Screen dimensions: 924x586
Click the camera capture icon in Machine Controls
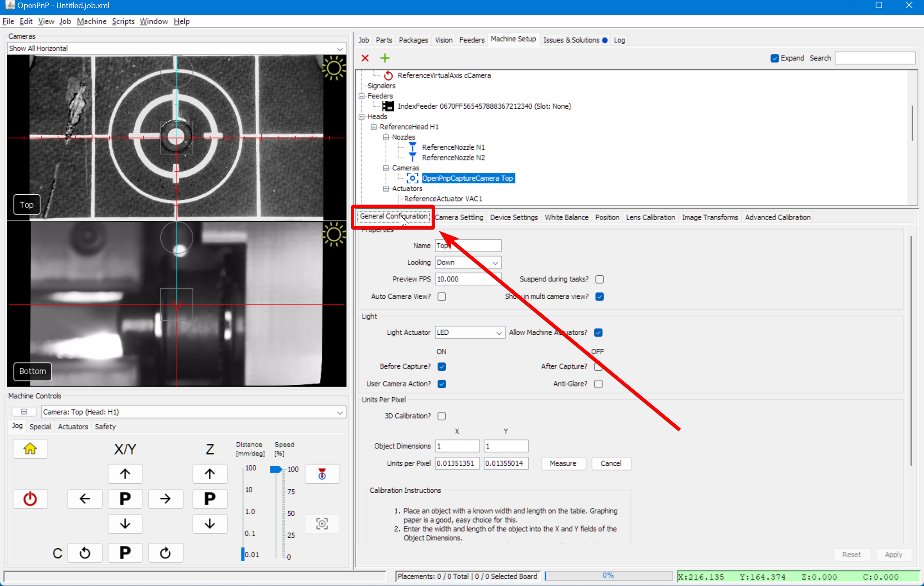pyautogui.click(x=322, y=523)
